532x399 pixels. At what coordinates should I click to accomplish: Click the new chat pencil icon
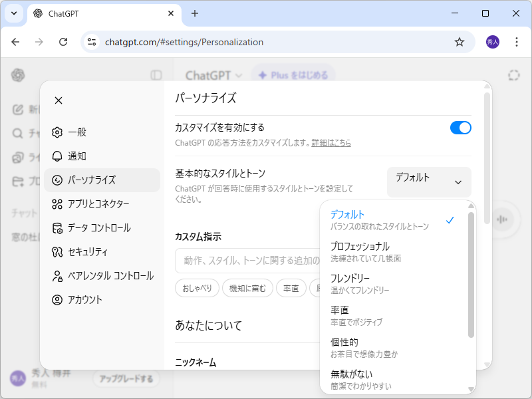(x=19, y=109)
